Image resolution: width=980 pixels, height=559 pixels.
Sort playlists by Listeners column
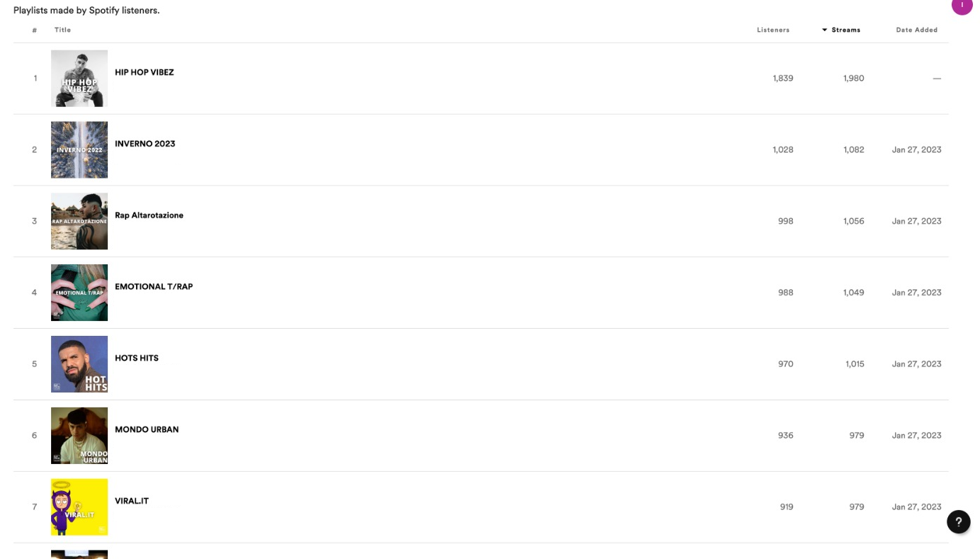772,30
